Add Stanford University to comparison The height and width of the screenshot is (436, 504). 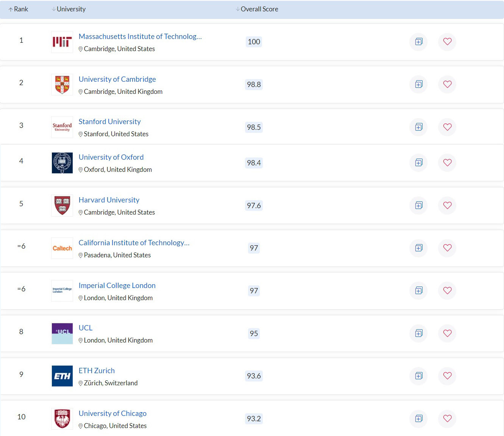pos(418,127)
